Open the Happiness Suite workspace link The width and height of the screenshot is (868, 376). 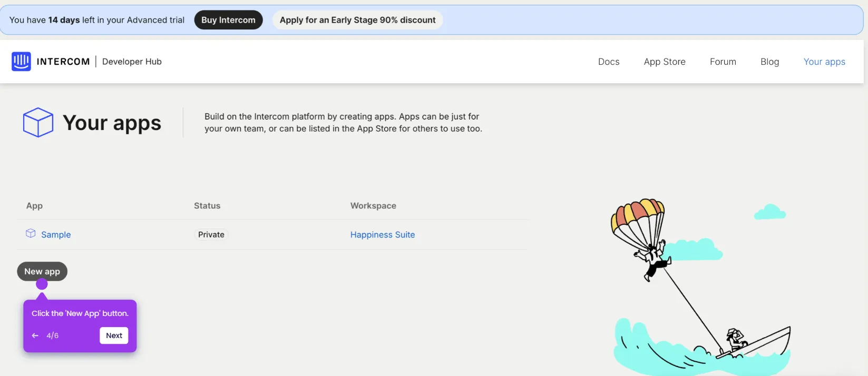pos(383,235)
